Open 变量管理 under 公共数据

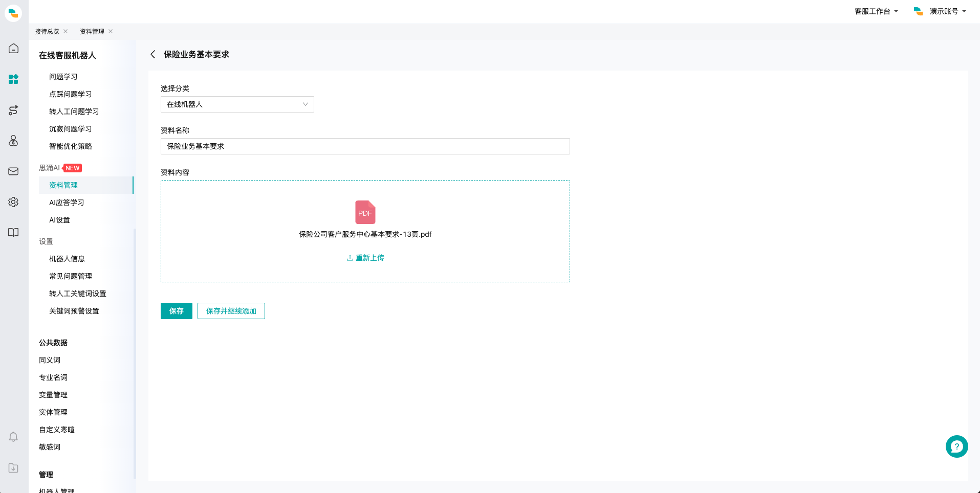[x=53, y=395]
